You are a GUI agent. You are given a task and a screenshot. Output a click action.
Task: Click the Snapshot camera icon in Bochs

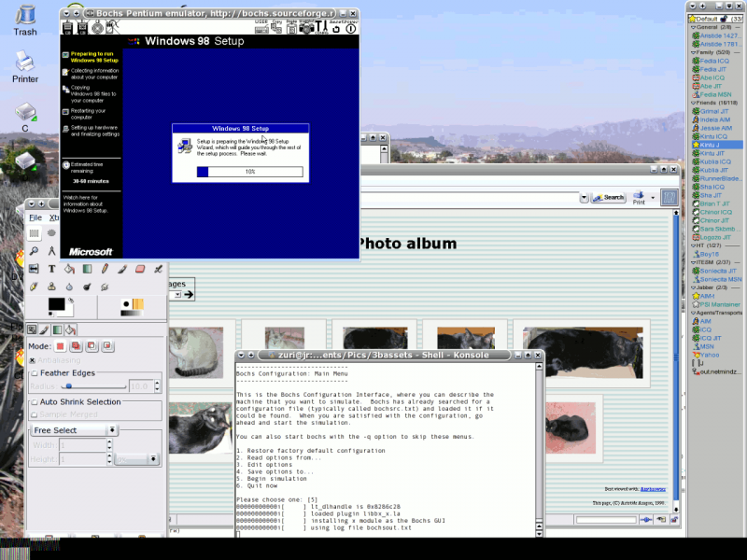(306, 29)
